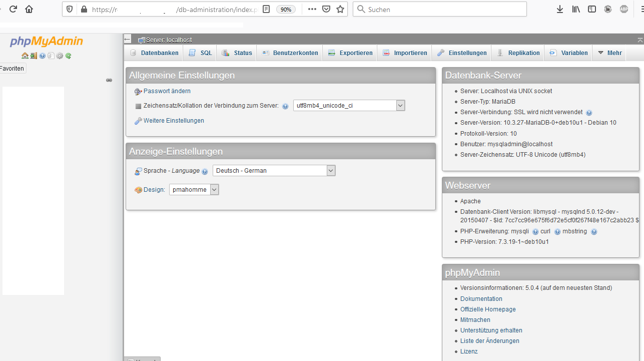Open navigation panel settings gear icon
This screenshot has height=361, width=644.
[60, 56]
